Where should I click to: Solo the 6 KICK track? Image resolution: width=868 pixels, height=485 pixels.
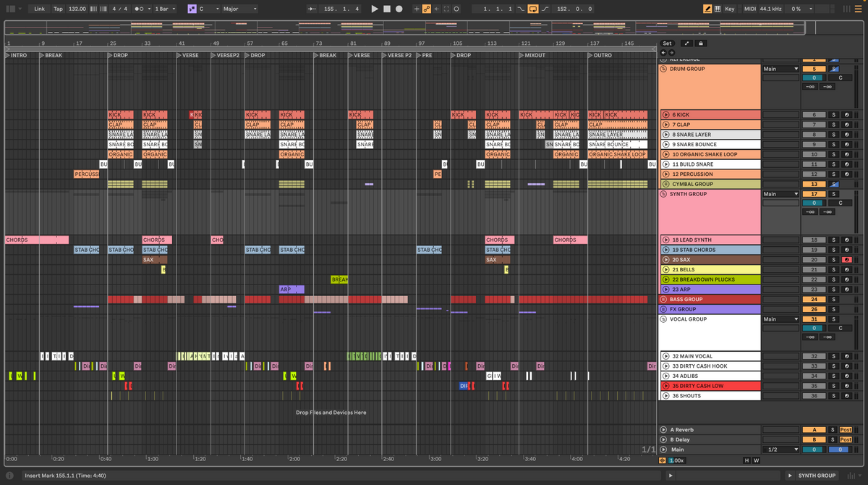[x=833, y=115]
